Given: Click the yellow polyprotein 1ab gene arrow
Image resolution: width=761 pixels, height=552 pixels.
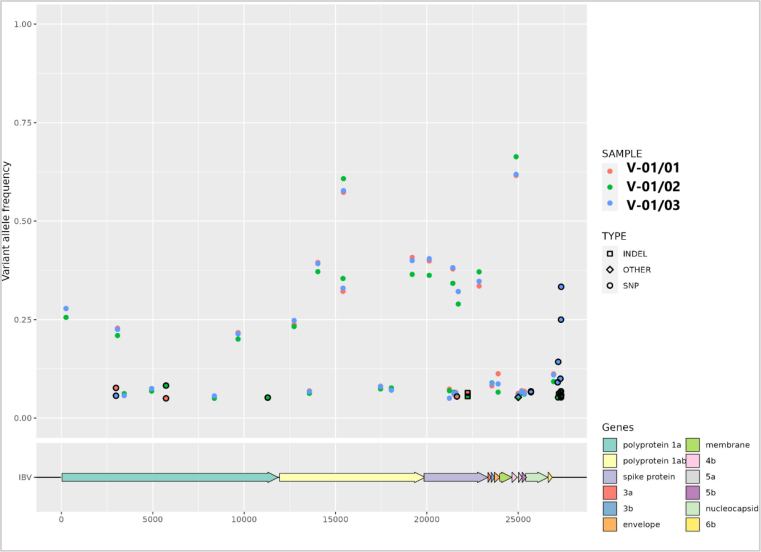Looking at the screenshot, I should (351, 477).
